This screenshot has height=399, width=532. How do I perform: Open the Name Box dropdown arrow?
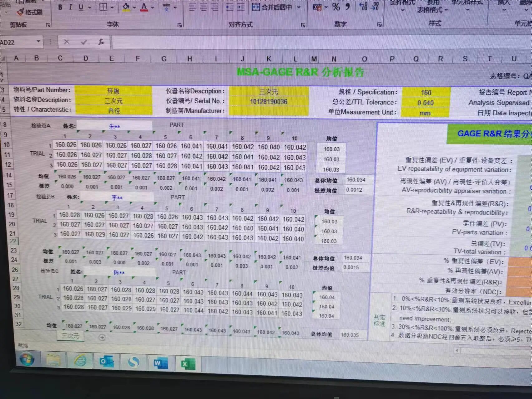38,41
